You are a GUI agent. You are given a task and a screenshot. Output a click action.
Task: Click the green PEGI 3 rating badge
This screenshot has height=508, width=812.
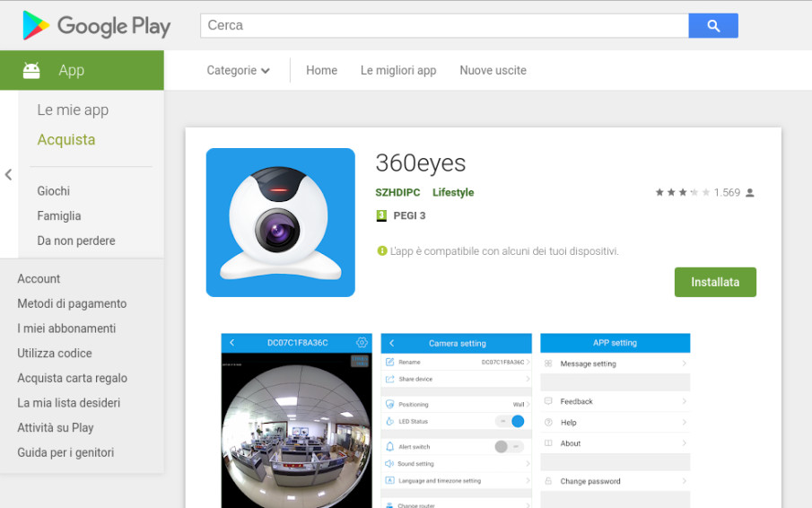click(381, 215)
